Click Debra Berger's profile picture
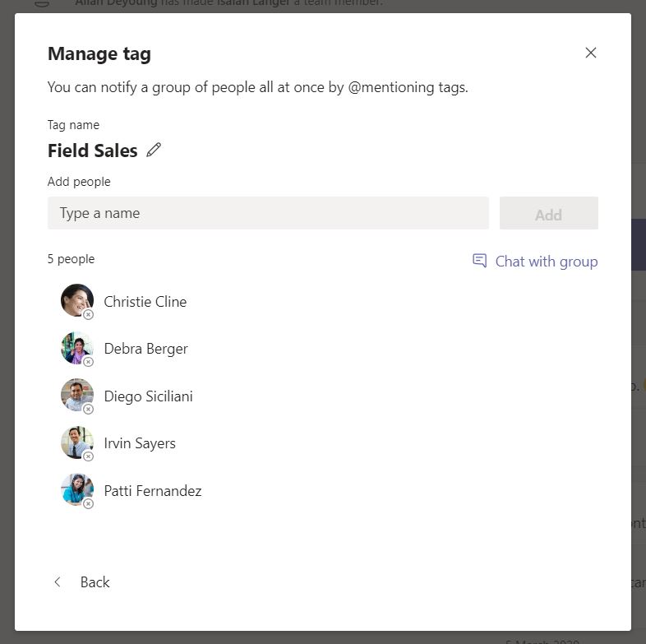The width and height of the screenshot is (646, 644). click(76, 347)
